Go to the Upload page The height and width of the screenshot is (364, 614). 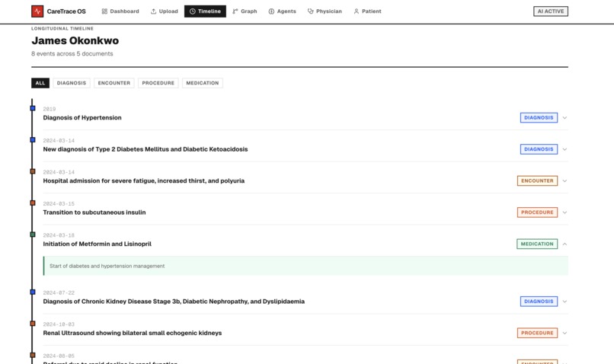pos(164,11)
